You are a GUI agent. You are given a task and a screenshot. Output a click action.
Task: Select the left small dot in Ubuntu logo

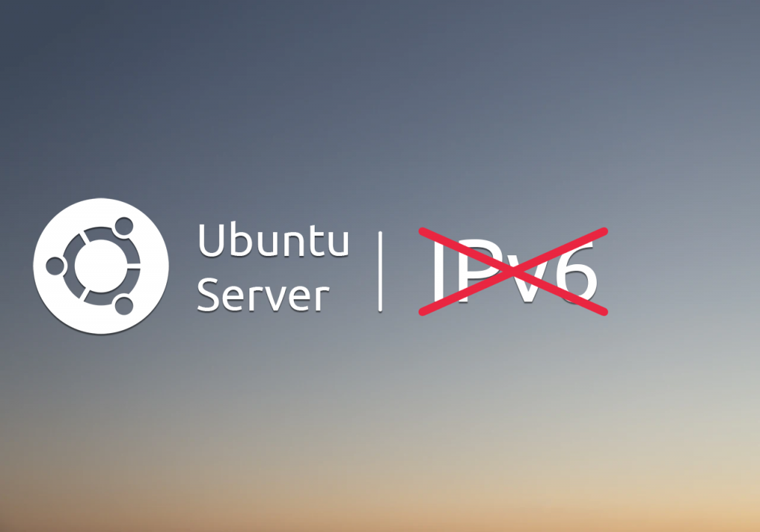[55, 266]
